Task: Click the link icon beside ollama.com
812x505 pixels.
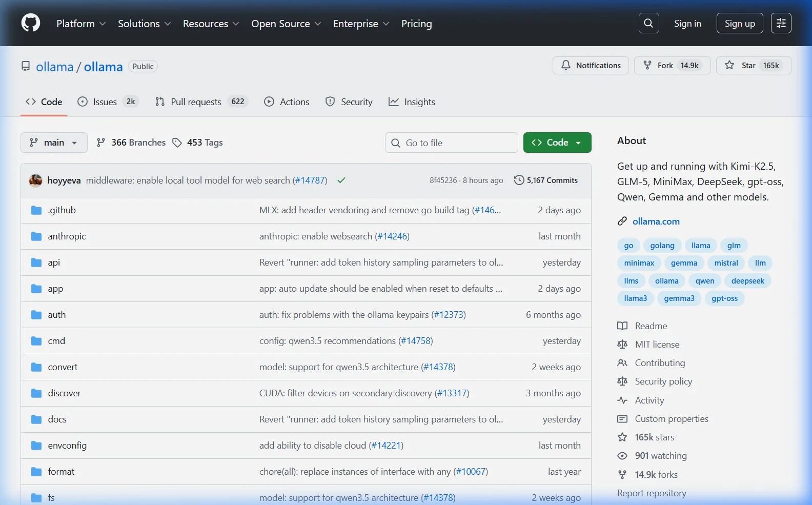Action: [622, 221]
